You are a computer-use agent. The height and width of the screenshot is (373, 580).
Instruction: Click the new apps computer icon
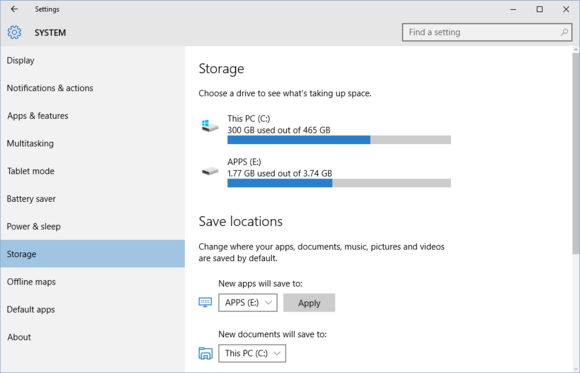[205, 302]
